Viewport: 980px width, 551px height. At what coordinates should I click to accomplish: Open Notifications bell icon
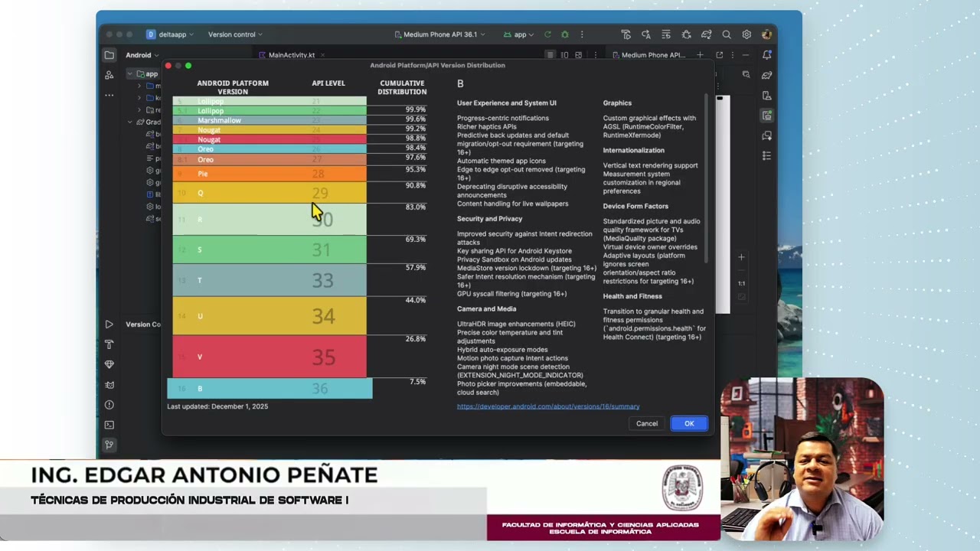click(x=766, y=55)
